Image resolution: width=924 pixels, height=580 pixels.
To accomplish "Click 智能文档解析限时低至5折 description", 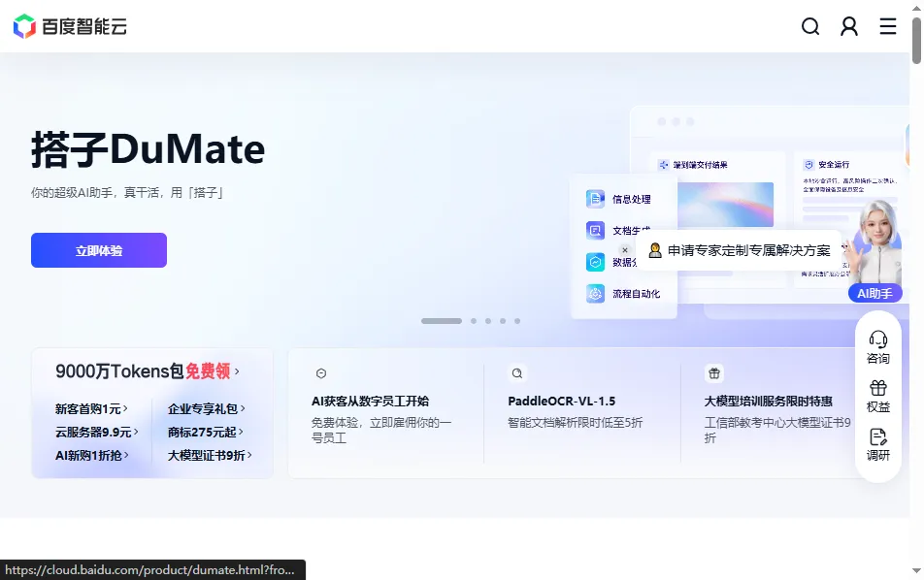I will coord(576,422).
